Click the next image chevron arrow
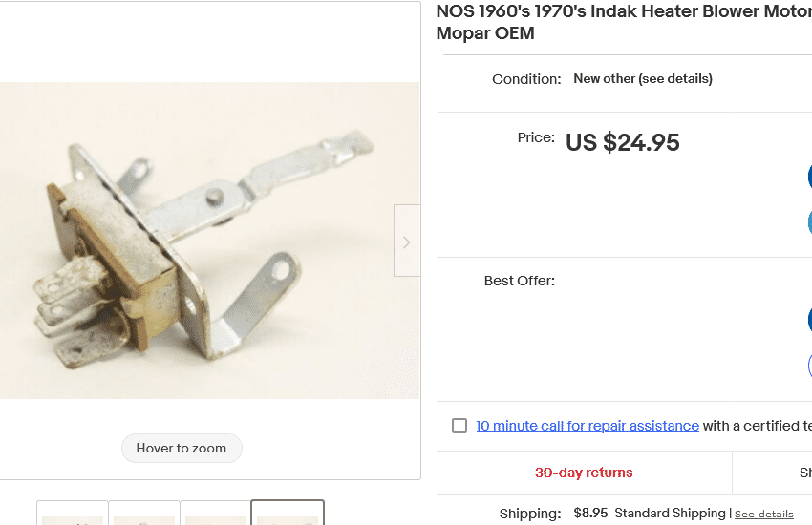812x525 pixels. pyautogui.click(x=406, y=241)
